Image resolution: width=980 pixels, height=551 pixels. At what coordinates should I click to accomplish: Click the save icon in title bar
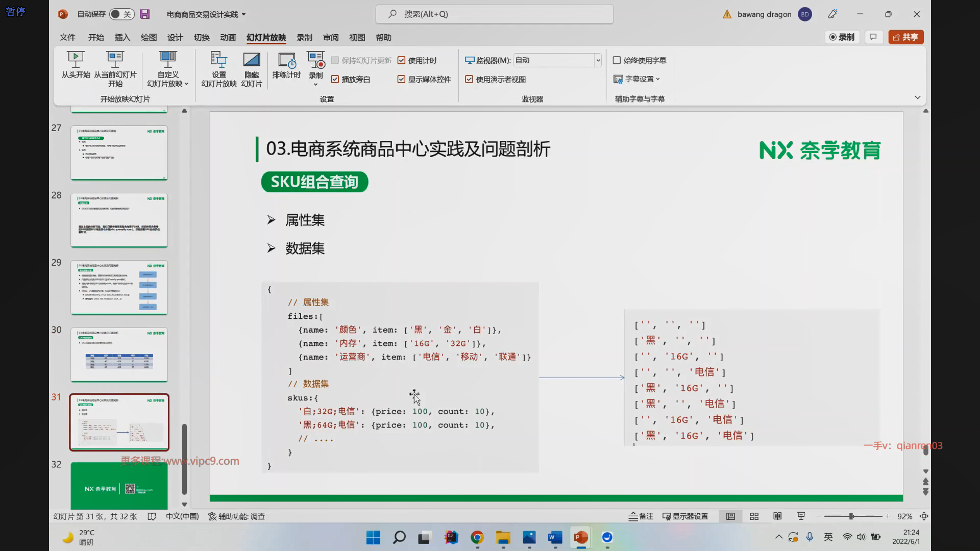click(145, 14)
